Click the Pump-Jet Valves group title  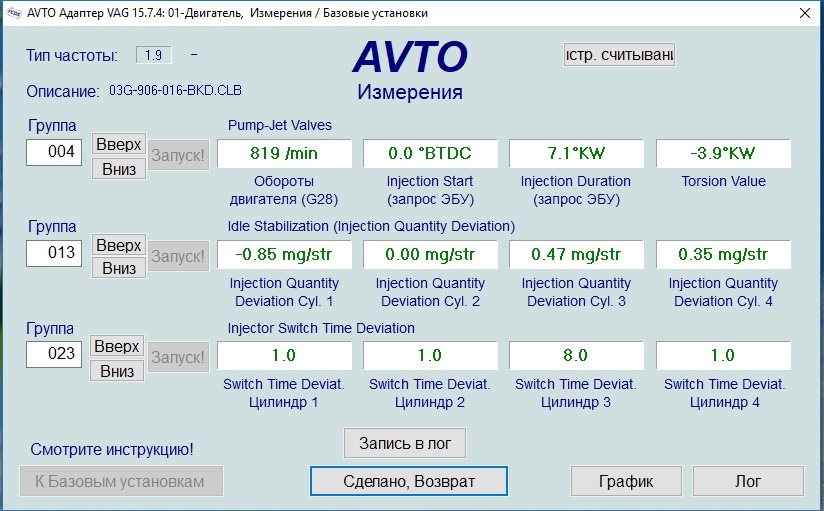point(280,125)
